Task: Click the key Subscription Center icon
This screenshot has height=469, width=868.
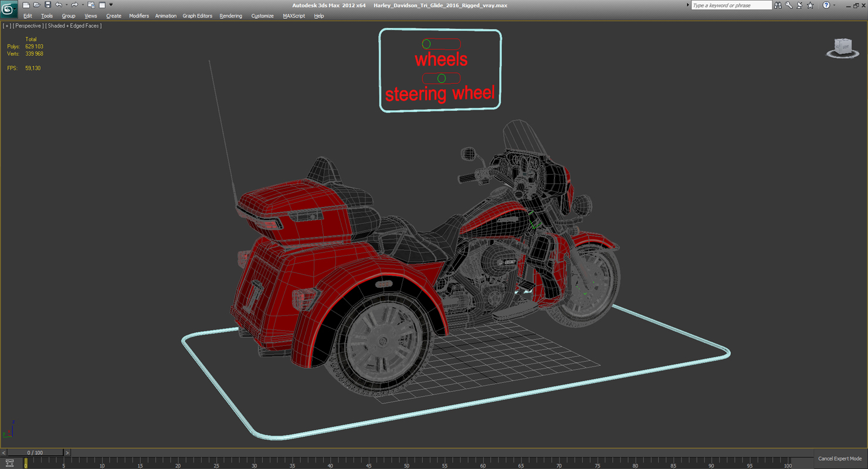Action: 789,5
